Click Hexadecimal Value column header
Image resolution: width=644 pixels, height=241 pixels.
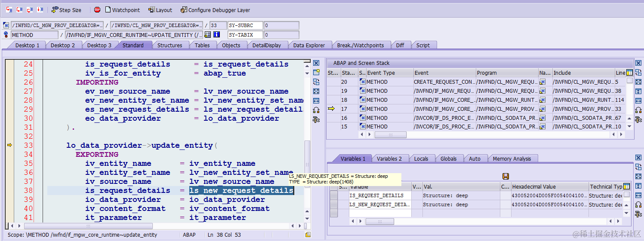pyautogui.click(x=549, y=186)
